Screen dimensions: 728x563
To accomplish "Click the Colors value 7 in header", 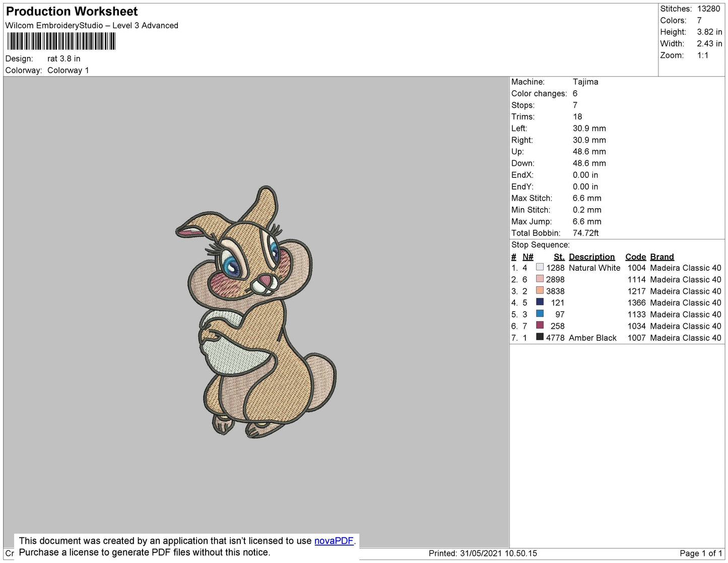I will (699, 20).
